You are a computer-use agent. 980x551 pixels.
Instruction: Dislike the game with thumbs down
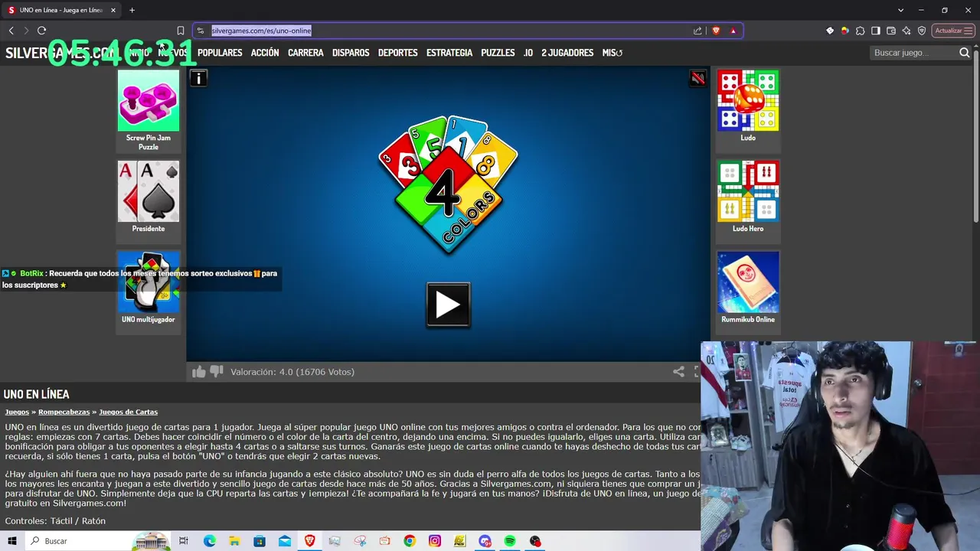[217, 371]
